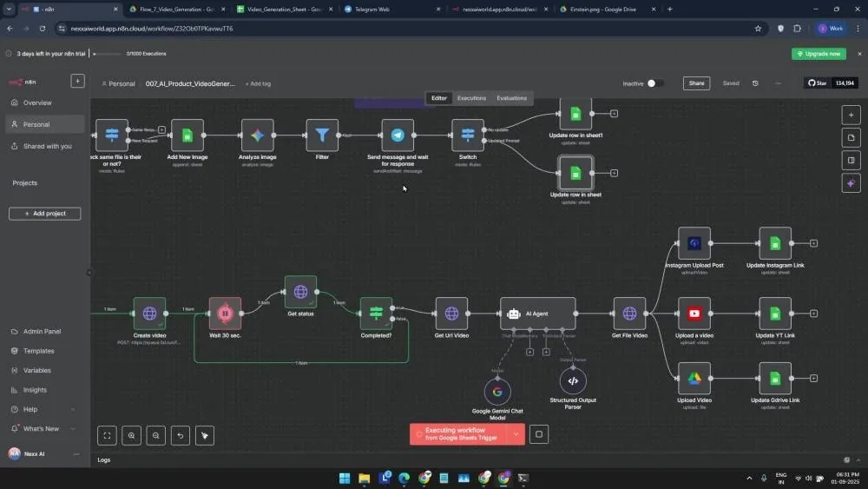Open the Add New Image sheet node
The width and height of the screenshot is (868, 489).
pyautogui.click(x=187, y=135)
